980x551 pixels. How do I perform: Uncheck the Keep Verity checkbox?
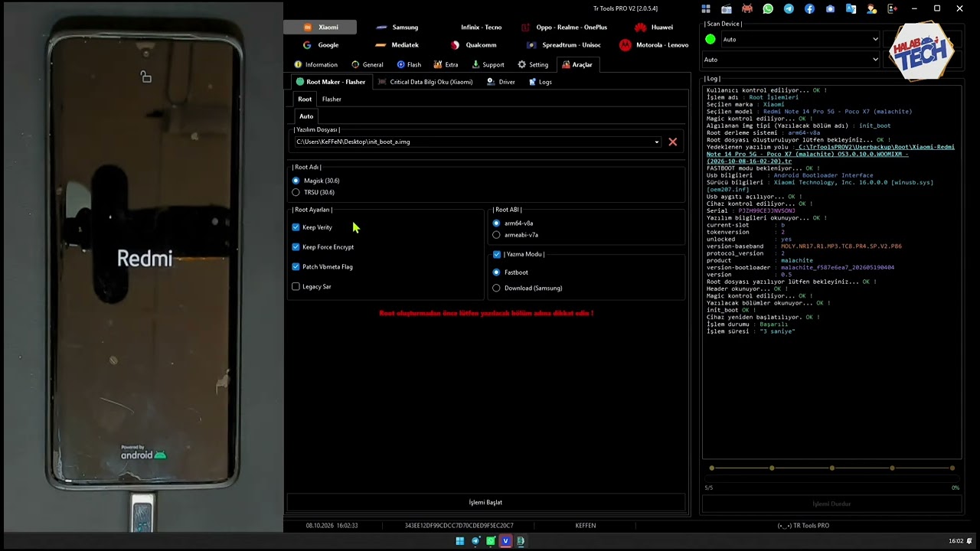pos(296,227)
